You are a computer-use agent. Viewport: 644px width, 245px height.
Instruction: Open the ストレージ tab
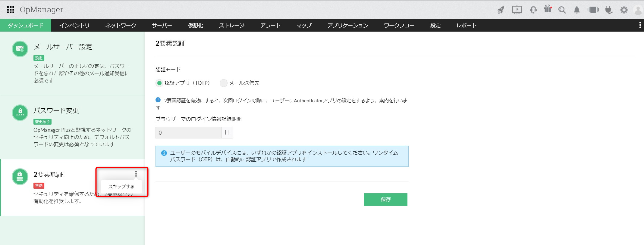(x=232, y=25)
